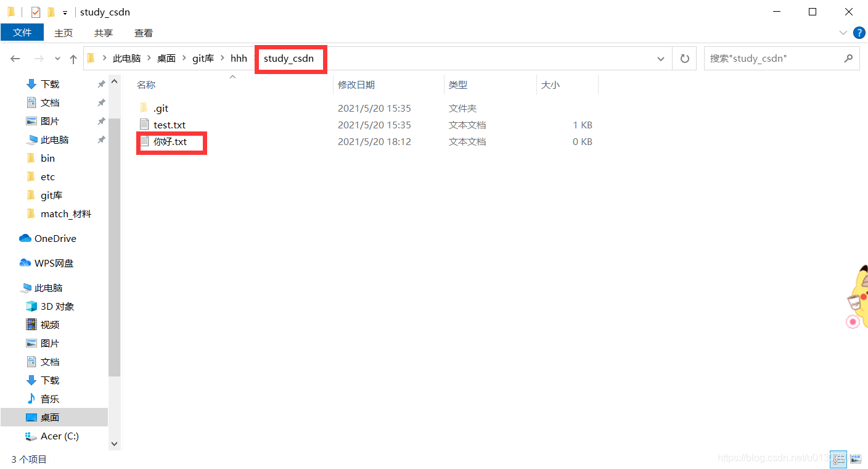Screen dimensions: 868x469
Task: Expand chevron between git库 and hhh in path
Action: [x=222, y=59]
